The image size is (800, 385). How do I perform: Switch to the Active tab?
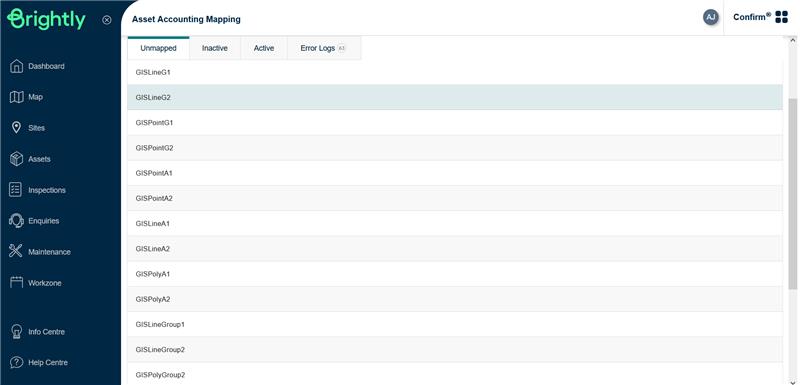(x=264, y=48)
